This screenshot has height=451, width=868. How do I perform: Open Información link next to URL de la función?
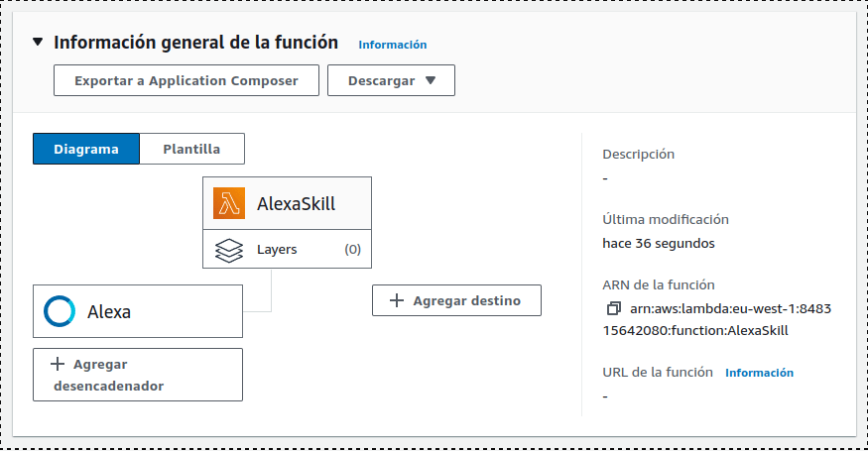click(x=759, y=373)
